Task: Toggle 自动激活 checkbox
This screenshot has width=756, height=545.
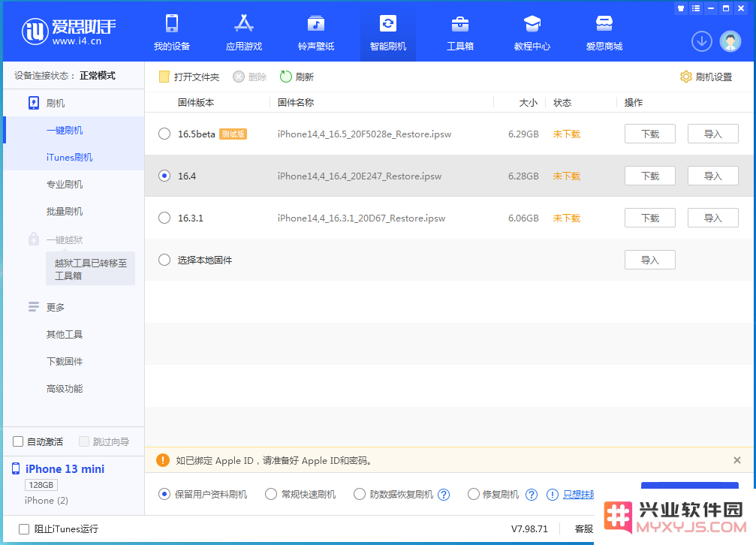Action: point(18,441)
